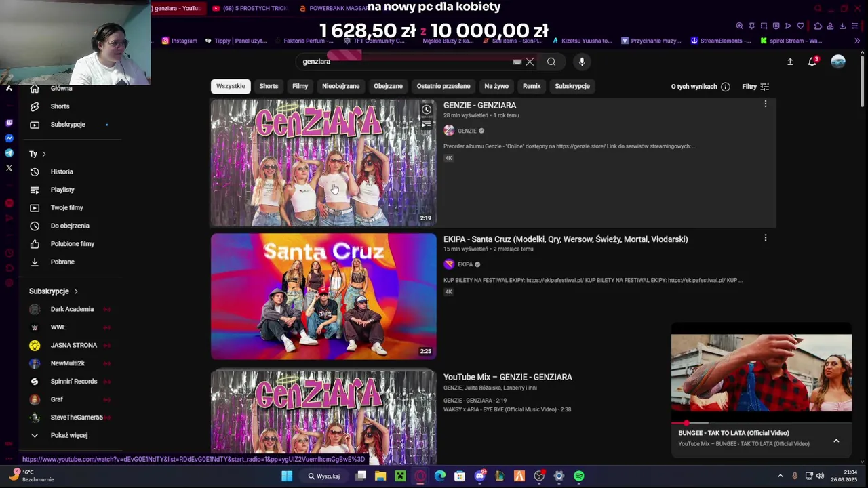Screen dimensions: 868x488
Task: Select the Wszystkie filter chip
Action: pyautogui.click(x=231, y=86)
